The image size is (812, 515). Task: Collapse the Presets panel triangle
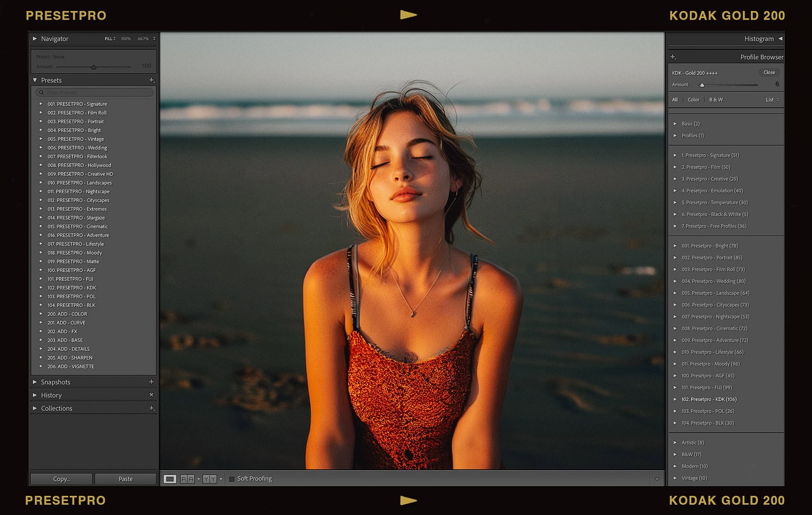click(x=35, y=80)
